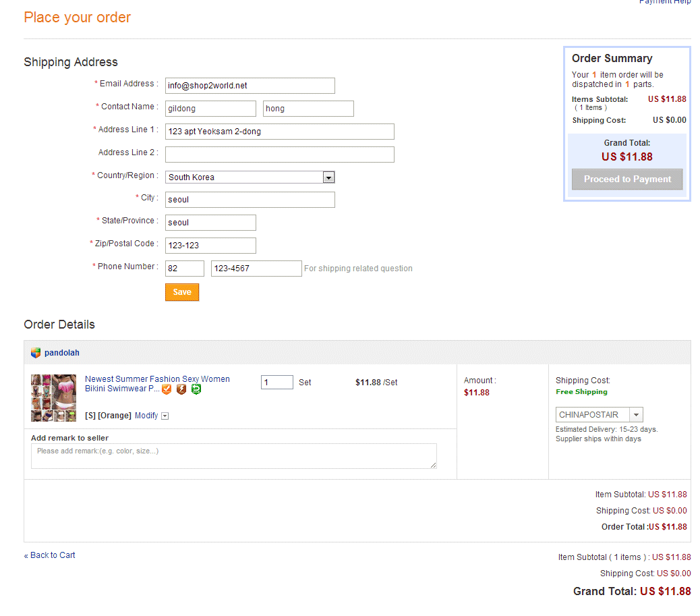The image size is (700, 616).
Task: Click the Address Line 2 field
Action: (x=279, y=155)
